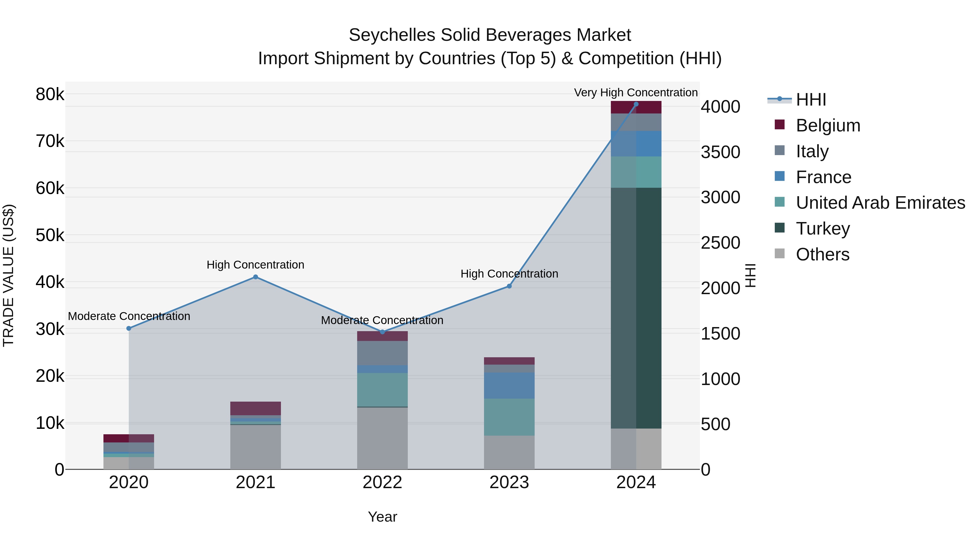Click the Others segment of the 2021 bar
The width and height of the screenshot is (980, 551).
coord(256,447)
